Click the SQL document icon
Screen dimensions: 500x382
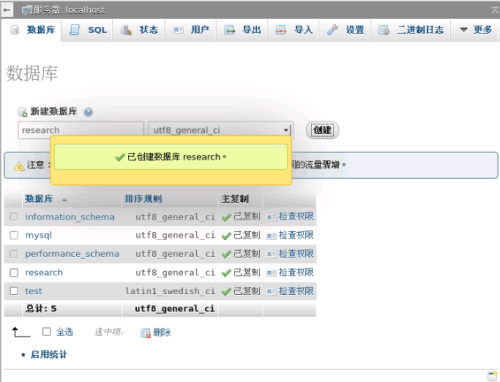(75, 30)
